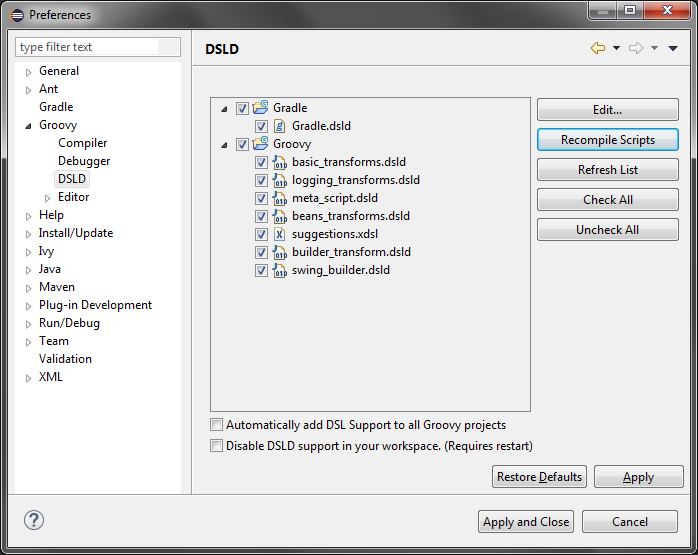Click the logging_transforms.dsld file icon
Viewport: 698px width, 555px height.
pyautogui.click(x=279, y=180)
